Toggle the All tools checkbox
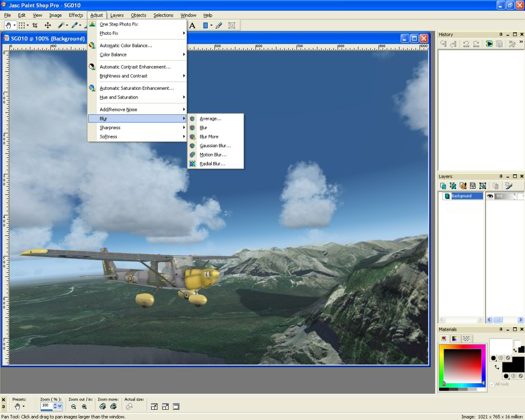 point(492,384)
